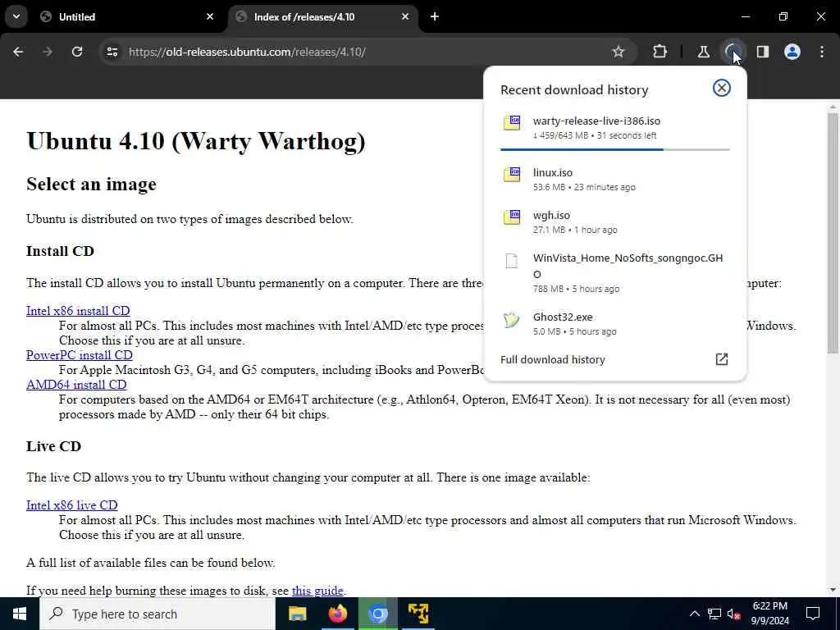Screen dimensions: 840x630
Task: Open the tab search dropdown arrow
Action: pos(16,16)
